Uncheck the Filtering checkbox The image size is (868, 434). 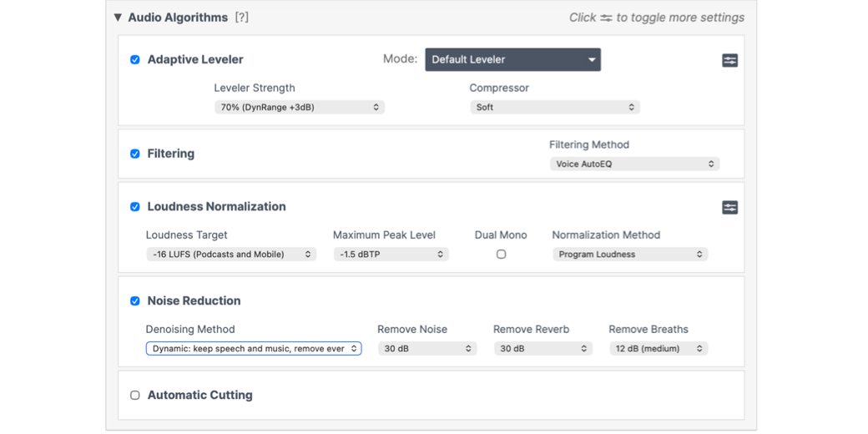pos(135,154)
